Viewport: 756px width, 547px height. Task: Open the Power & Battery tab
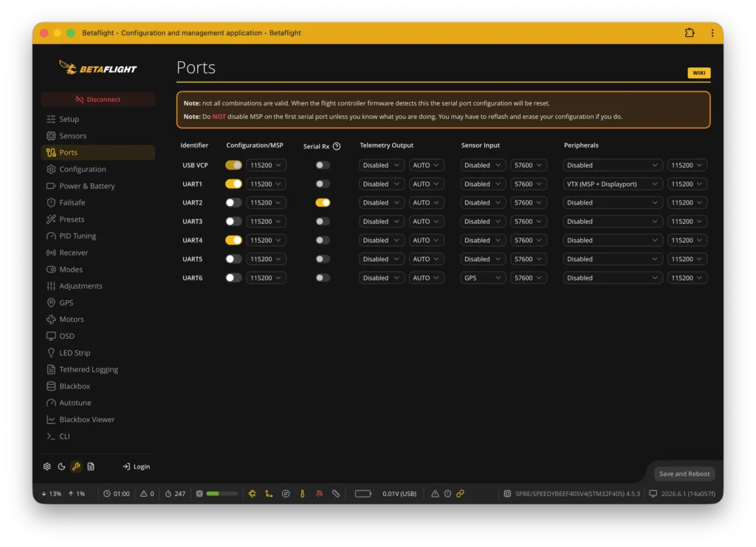pos(98,186)
